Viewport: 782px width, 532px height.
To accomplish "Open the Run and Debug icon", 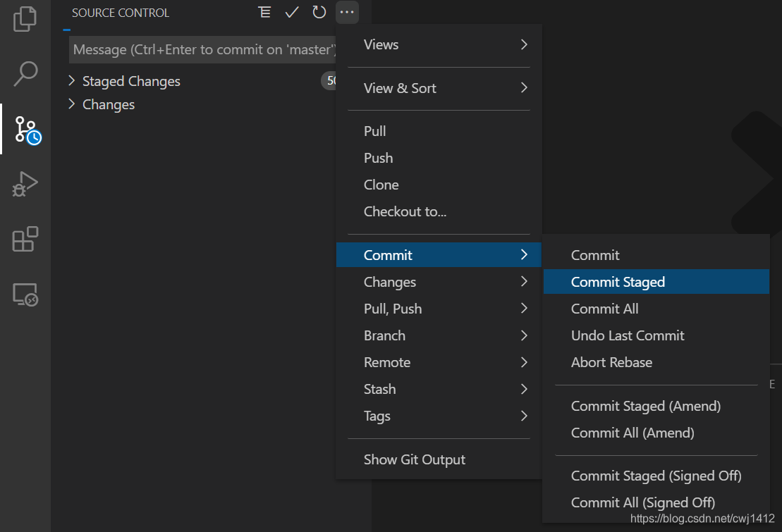I will [x=25, y=184].
